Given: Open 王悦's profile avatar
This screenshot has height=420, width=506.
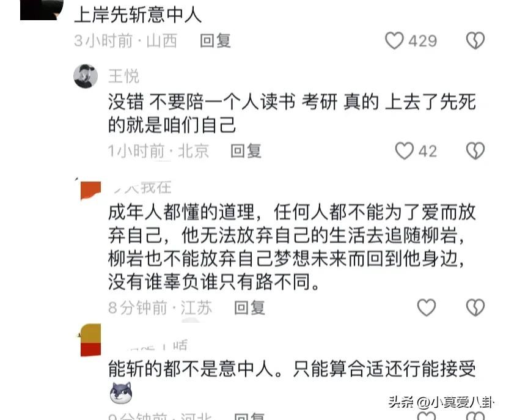Looking at the screenshot, I should (86, 76).
